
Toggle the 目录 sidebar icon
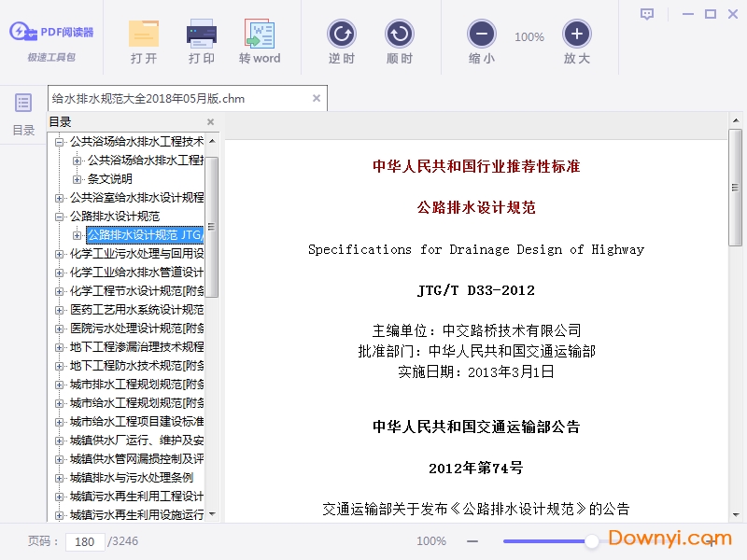[x=23, y=103]
